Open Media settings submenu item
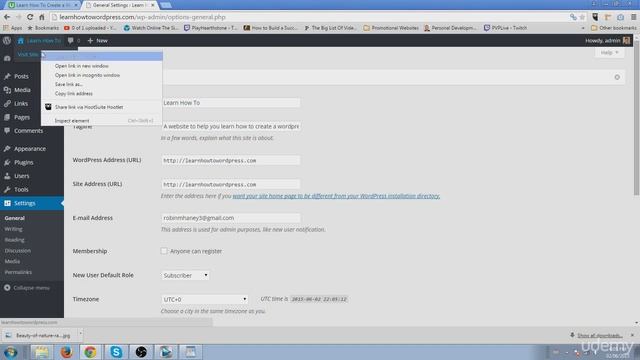The image size is (640, 360). point(12,261)
